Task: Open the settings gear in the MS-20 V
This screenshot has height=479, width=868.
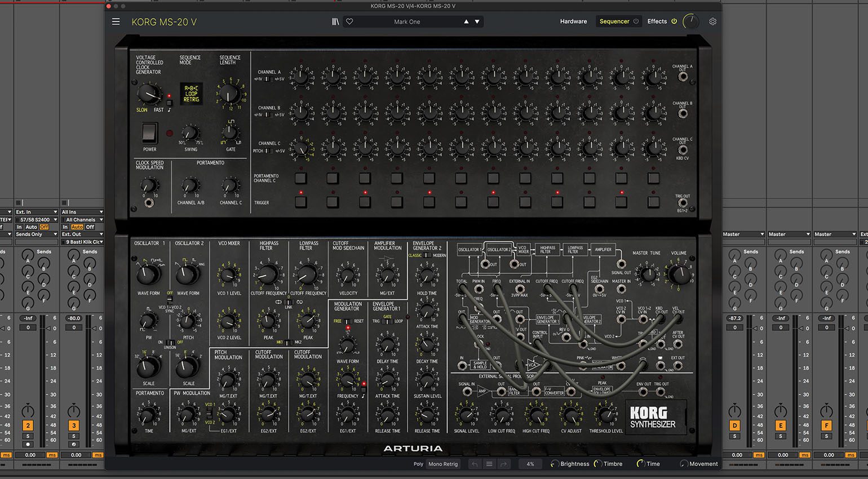Action: [x=712, y=21]
